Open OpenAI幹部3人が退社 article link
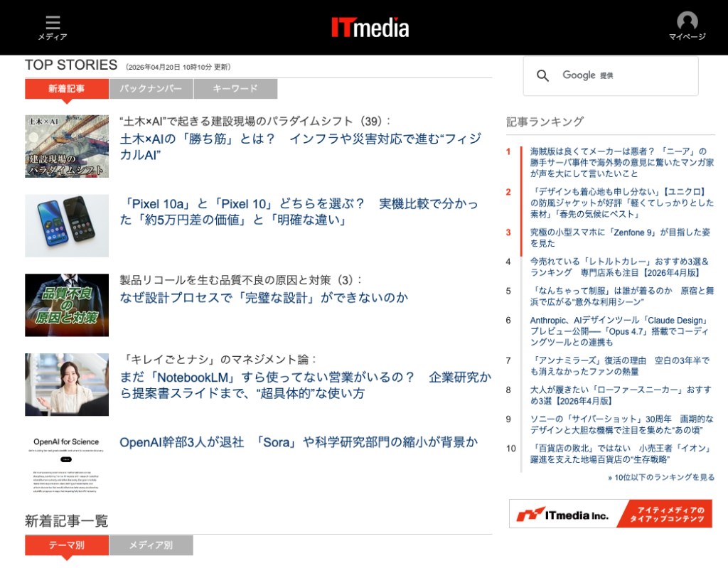The width and height of the screenshot is (728, 568). click(x=299, y=442)
